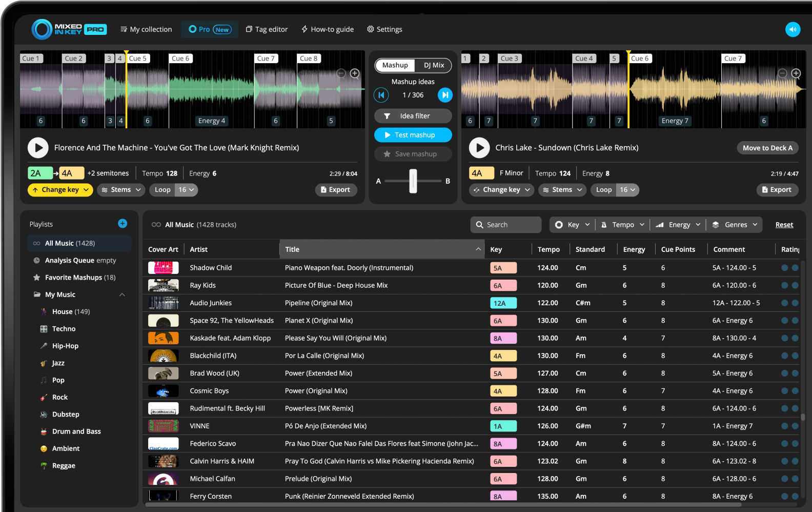Play the Florence And The Machine track
The height and width of the screenshot is (512, 812).
(x=38, y=148)
